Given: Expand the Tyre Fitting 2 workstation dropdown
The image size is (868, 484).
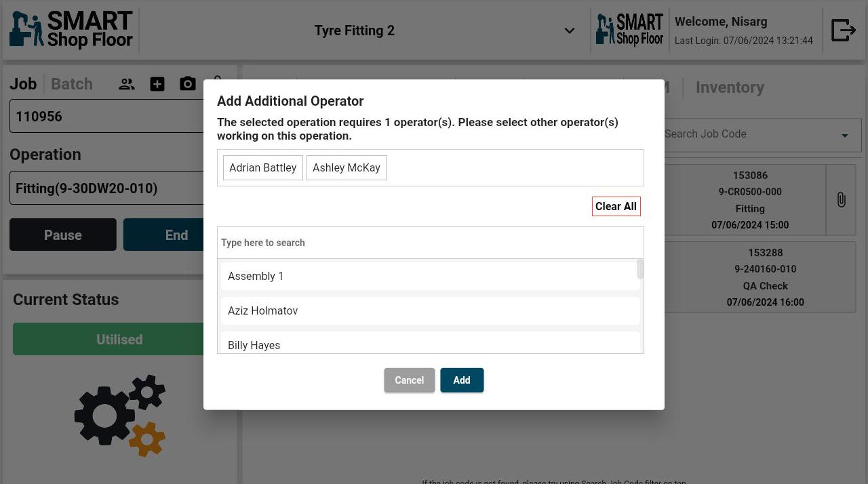Looking at the screenshot, I should [x=569, y=31].
